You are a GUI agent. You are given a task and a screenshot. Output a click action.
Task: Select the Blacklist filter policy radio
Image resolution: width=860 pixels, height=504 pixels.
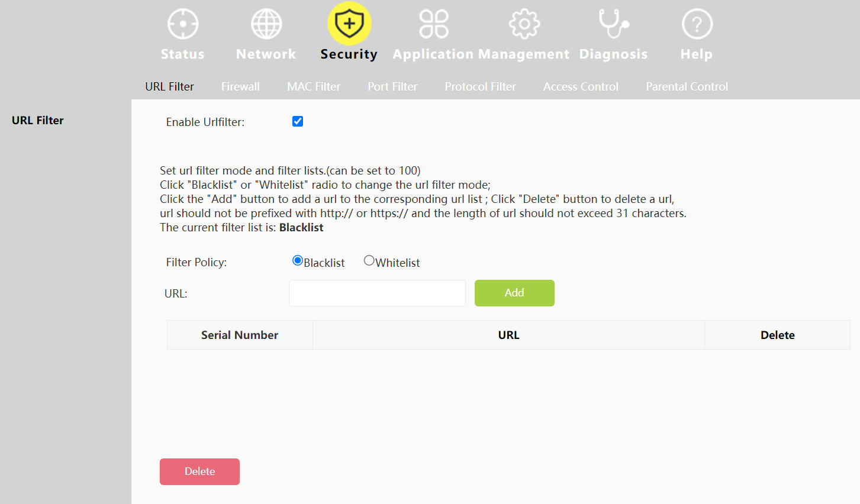[x=298, y=260]
